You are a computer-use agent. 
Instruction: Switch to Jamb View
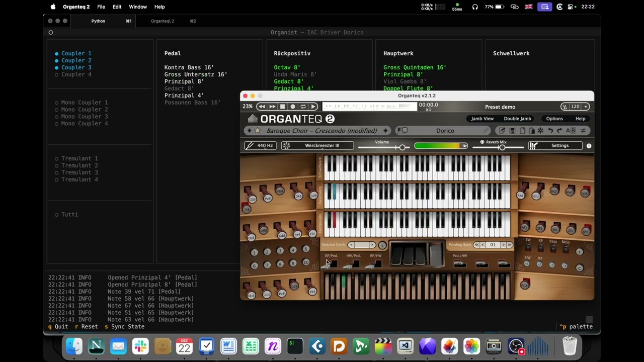point(482,119)
